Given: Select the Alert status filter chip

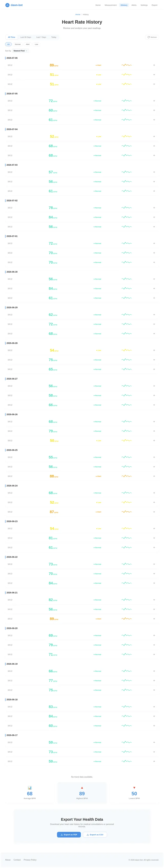Looking at the screenshot, I should (x=28, y=44).
